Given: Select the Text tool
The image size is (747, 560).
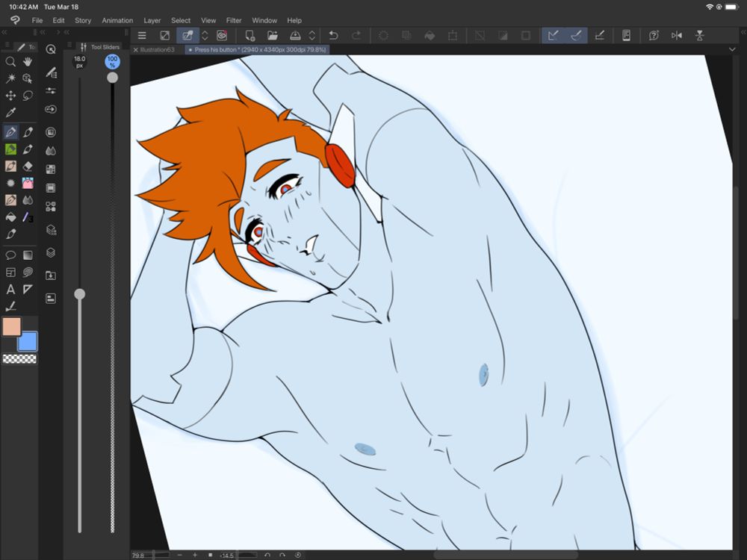Looking at the screenshot, I should [x=10, y=290].
